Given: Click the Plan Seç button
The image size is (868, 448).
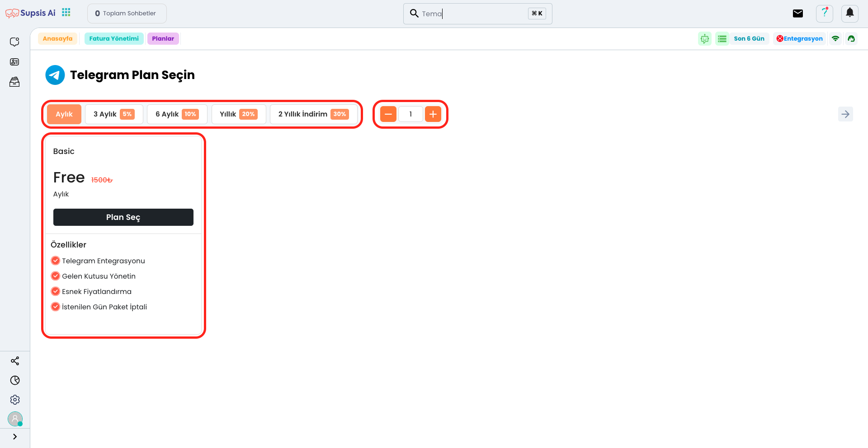Looking at the screenshot, I should (123, 217).
